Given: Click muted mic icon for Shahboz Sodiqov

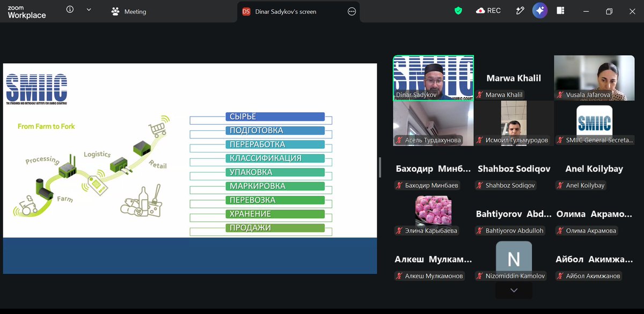Looking at the screenshot, I should point(480,186).
